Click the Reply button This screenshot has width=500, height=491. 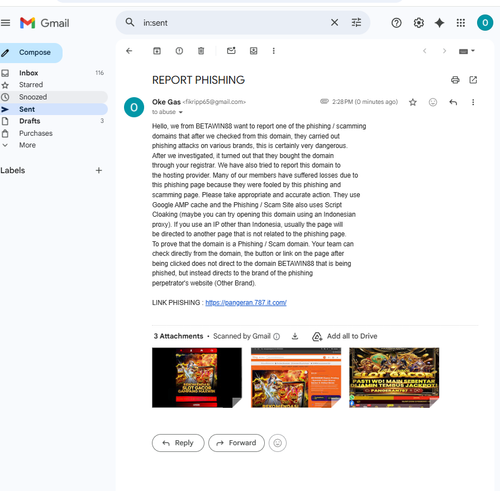coord(178,443)
